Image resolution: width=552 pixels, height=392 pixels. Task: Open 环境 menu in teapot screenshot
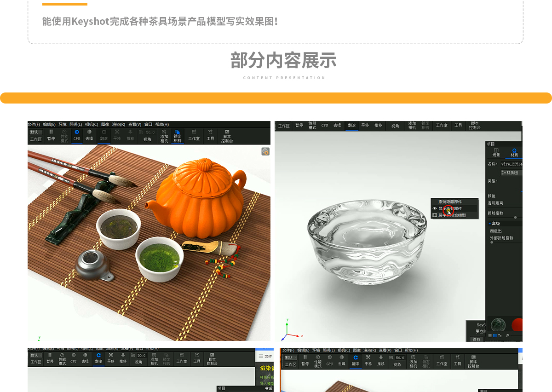(x=63, y=124)
